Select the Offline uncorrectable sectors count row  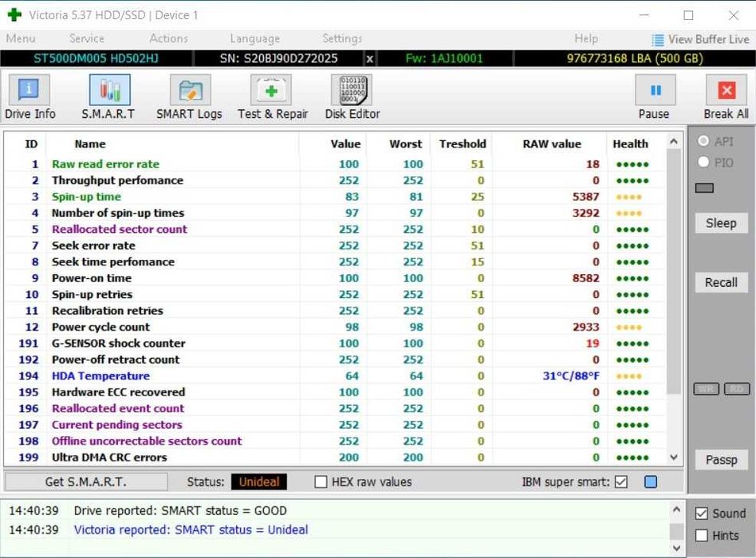pyautogui.click(x=336, y=441)
